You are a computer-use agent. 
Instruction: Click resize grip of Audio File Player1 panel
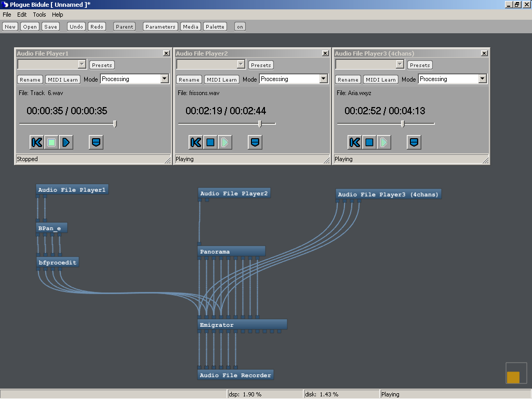[x=168, y=160]
